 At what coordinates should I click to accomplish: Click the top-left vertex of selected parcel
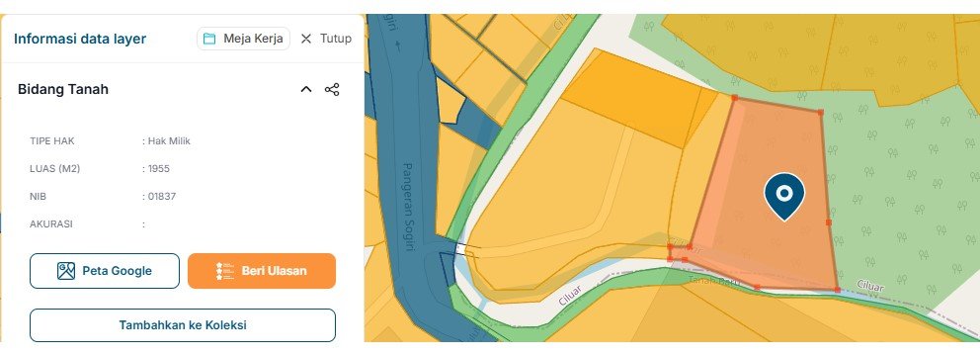pos(735,98)
